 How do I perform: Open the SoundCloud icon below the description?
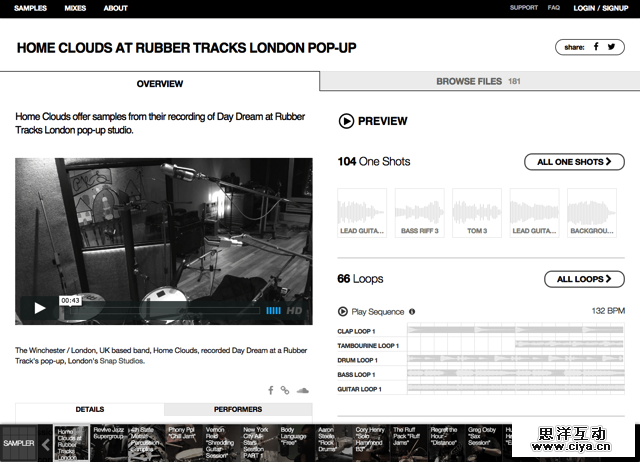tap(302, 391)
